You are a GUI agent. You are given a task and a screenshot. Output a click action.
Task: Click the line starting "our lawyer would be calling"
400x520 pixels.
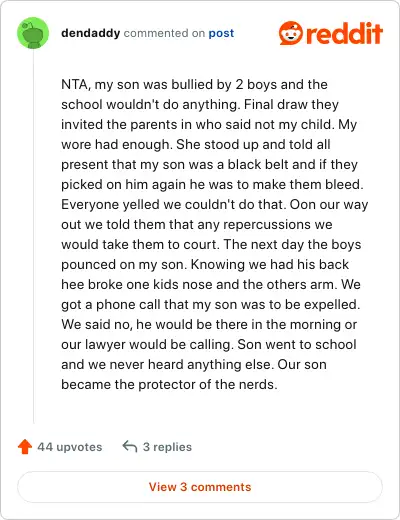[209, 345]
